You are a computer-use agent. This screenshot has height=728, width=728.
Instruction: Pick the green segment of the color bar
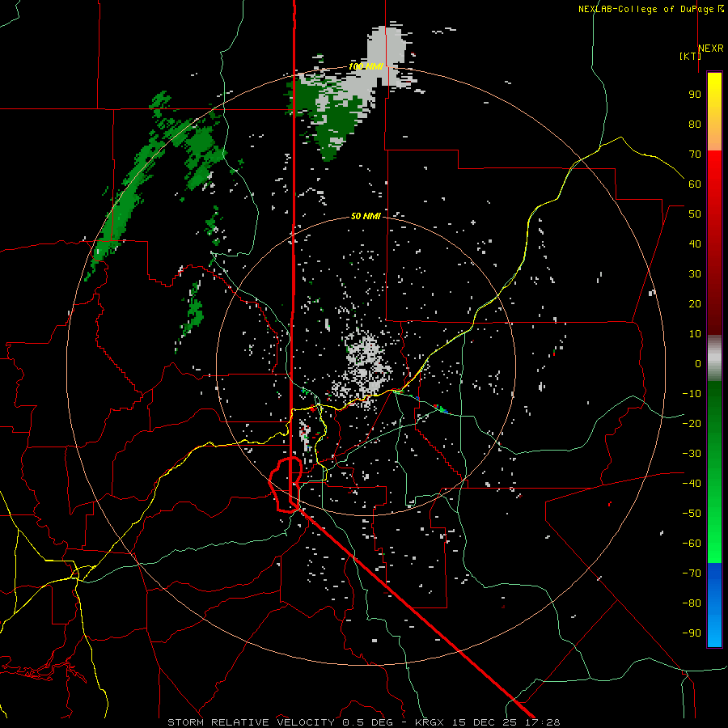(x=714, y=472)
